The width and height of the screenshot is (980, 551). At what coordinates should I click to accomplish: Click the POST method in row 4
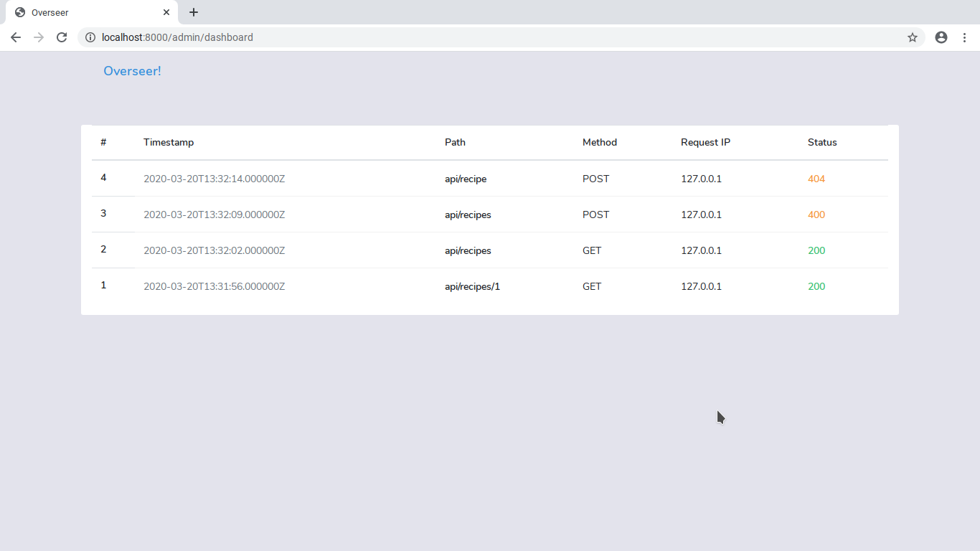(595, 179)
